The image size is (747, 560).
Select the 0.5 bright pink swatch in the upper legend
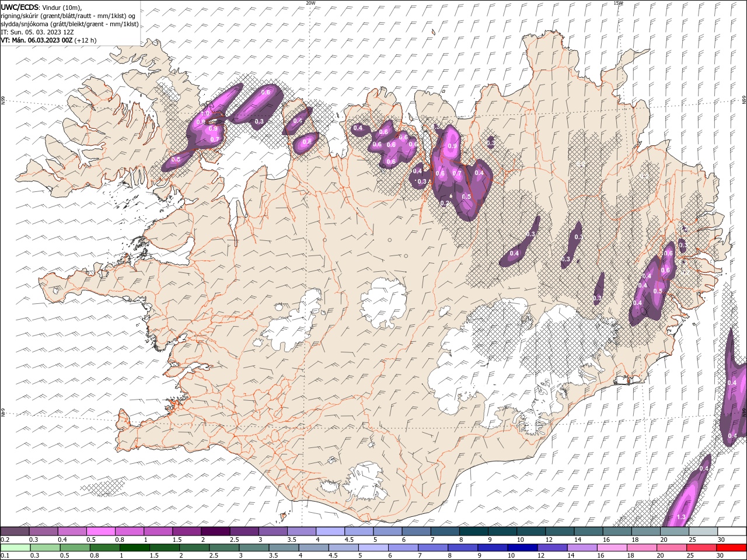(100, 531)
